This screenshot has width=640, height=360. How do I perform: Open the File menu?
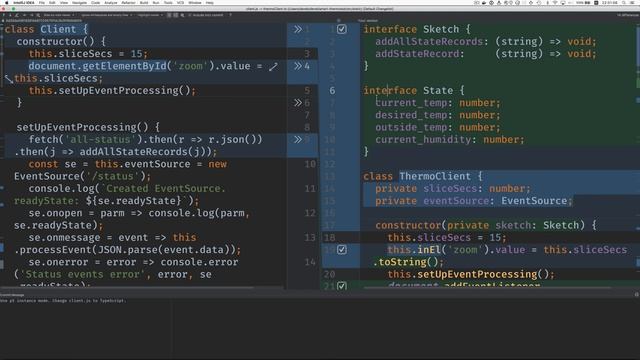pos(42,2)
